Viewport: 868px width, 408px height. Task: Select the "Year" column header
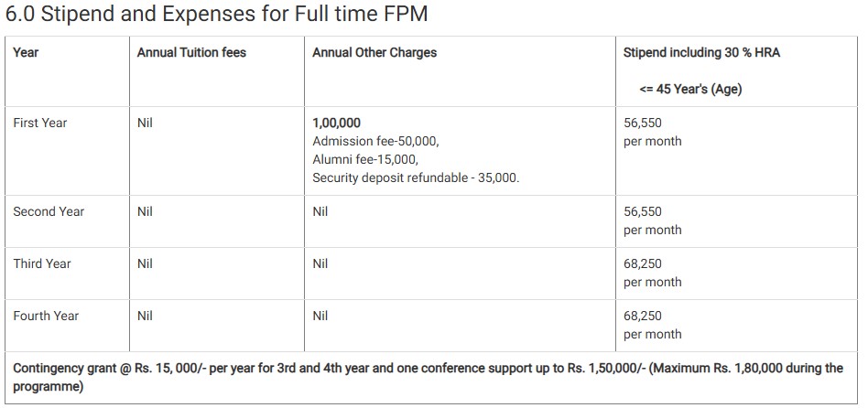coord(26,52)
